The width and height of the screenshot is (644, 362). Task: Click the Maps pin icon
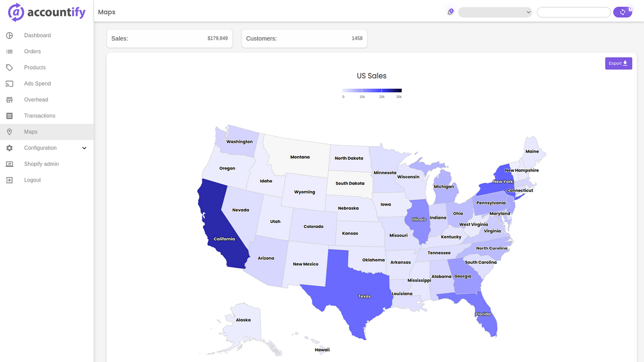9,132
